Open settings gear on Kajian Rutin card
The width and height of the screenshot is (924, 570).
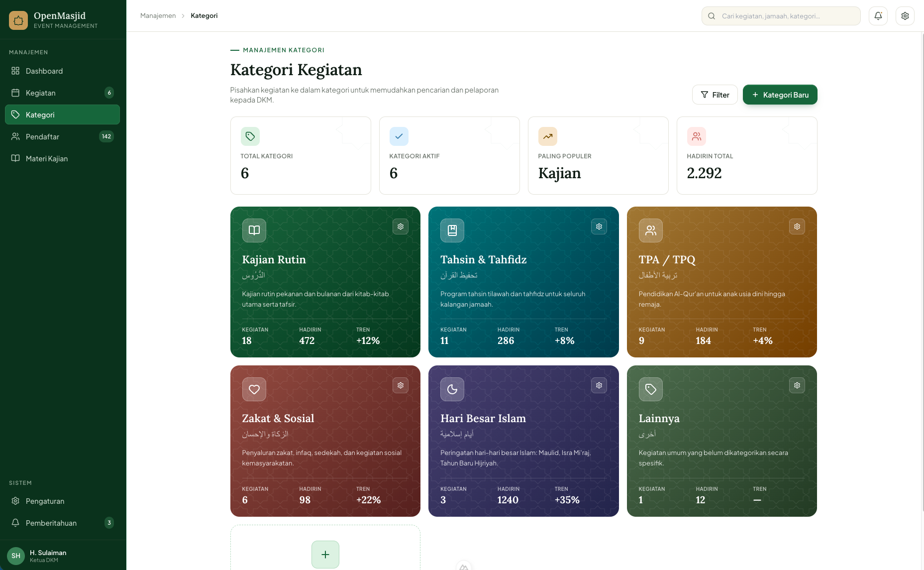[401, 227]
